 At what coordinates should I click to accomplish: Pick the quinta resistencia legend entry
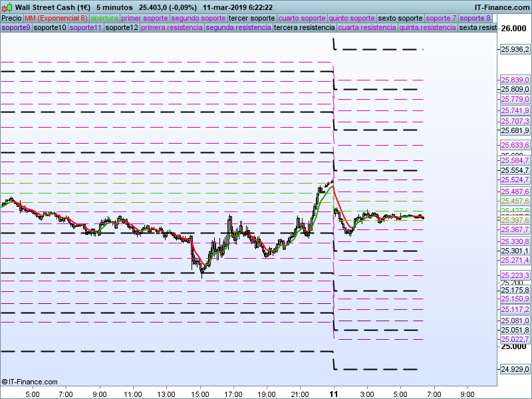428,27
